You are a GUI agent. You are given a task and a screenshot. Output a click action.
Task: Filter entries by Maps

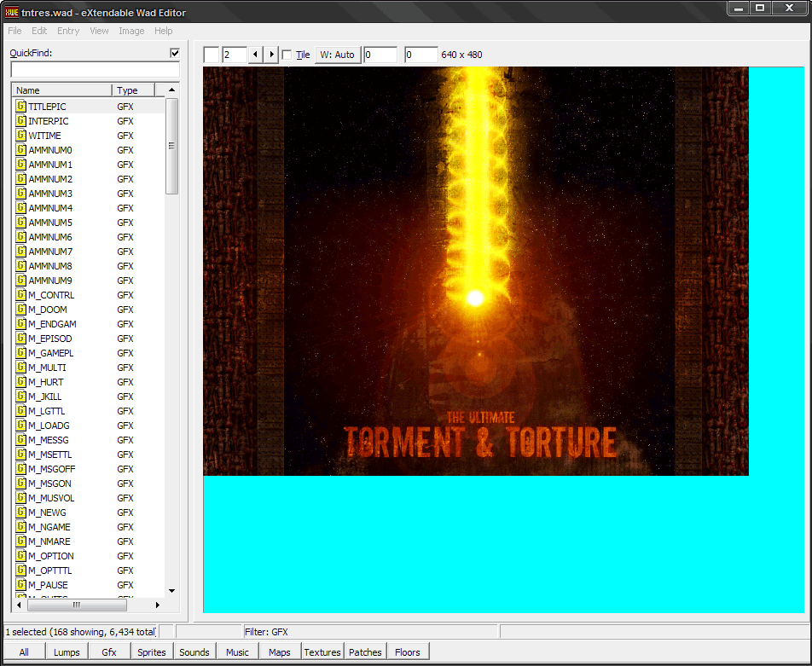280,652
